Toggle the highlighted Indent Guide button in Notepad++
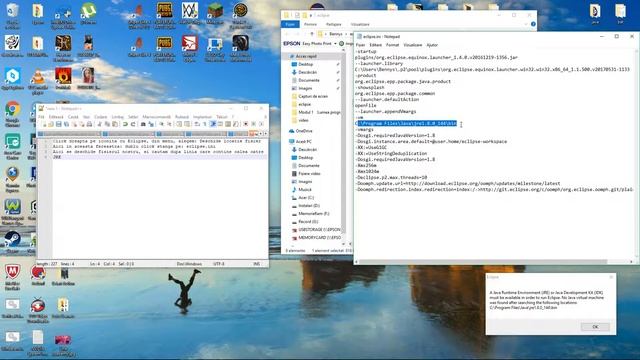640x360 pixels. pyautogui.click(x=213, y=124)
